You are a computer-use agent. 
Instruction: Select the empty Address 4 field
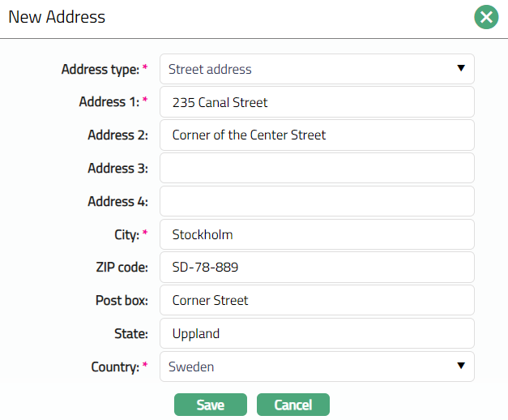[317, 201]
